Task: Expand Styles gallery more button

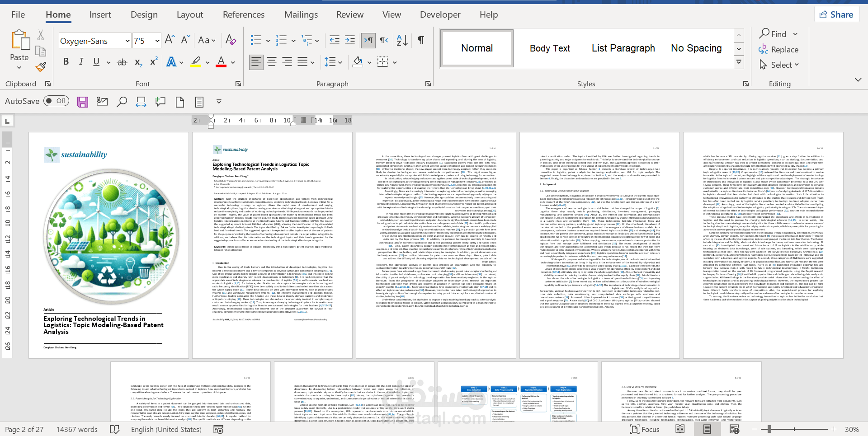Action: pyautogui.click(x=739, y=62)
